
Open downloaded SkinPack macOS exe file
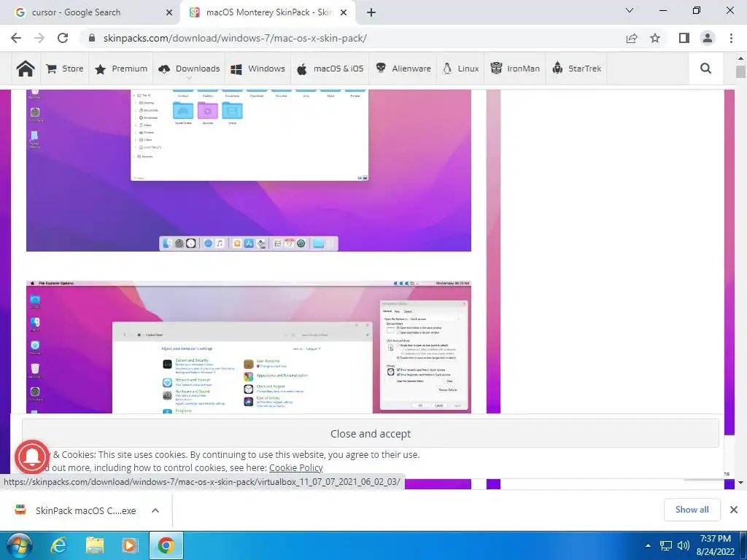(x=75, y=510)
